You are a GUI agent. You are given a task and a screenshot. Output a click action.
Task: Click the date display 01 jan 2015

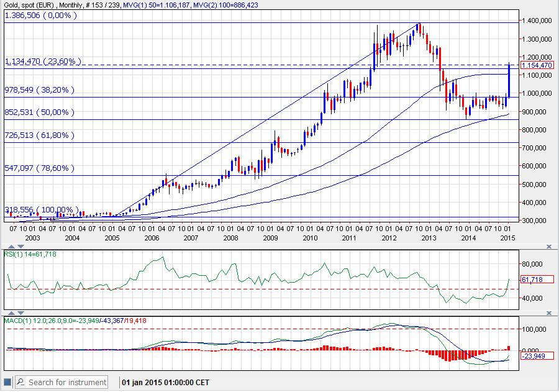point(166,382)
